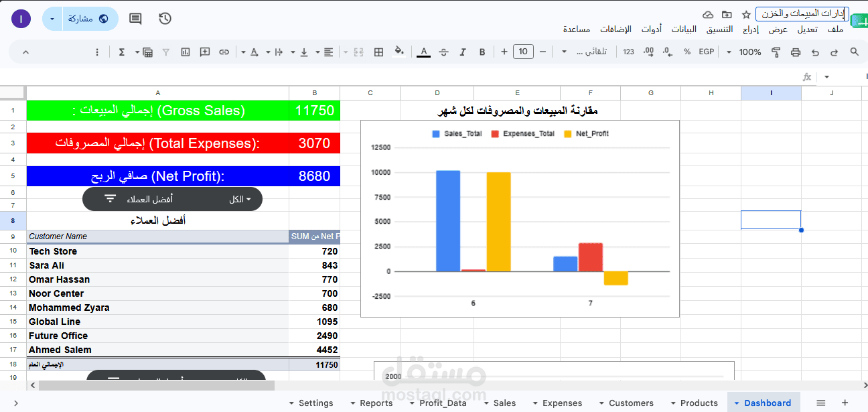
Task: View cloud save status icon
Action: tap(708, 14)
